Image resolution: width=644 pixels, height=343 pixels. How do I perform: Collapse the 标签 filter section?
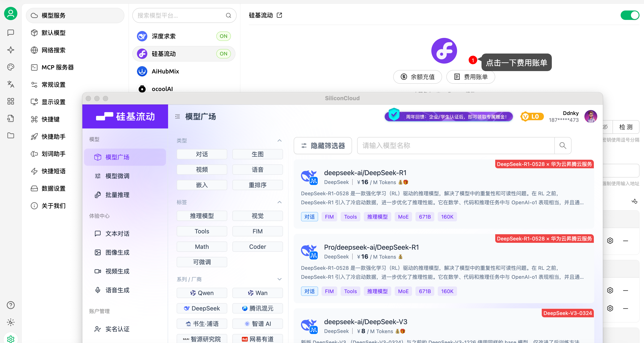pyautogui.click(x=280, y=202)
